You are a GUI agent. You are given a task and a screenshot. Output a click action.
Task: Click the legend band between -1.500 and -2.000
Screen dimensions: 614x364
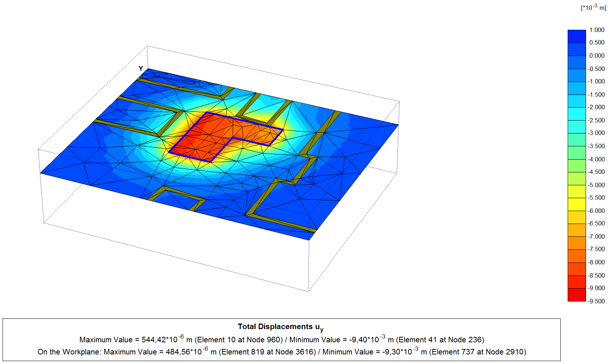tap(576, 101)
